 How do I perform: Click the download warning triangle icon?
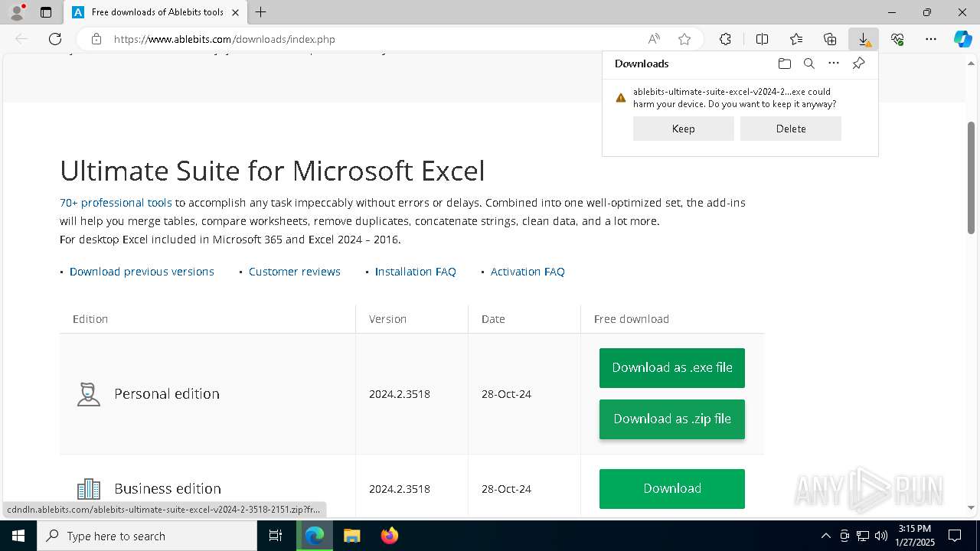621,98
